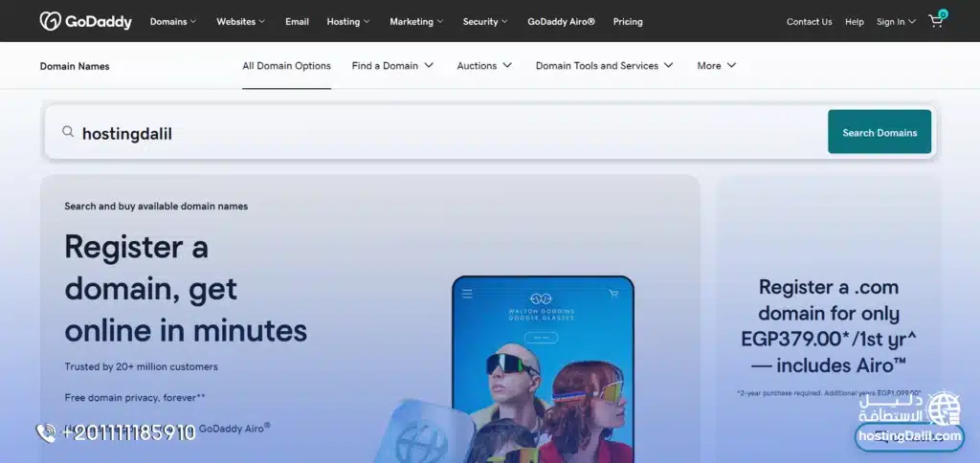Open the shopping cart icon
The image size is (980, 463).
(936, 21)
